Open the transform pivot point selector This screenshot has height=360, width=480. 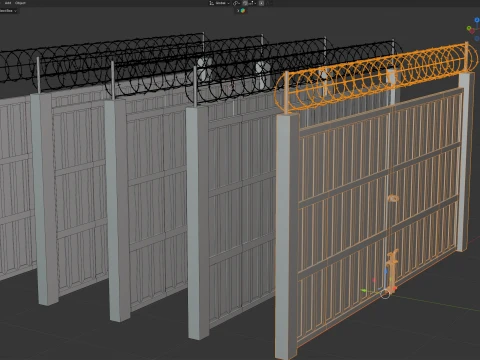pos(237,3)
